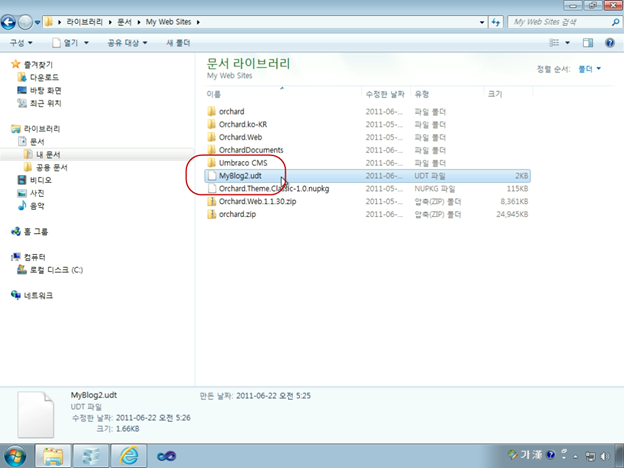Viewport: 624px width, 468px height.
Task: Open Help with the question mark icon
Action: click(x=610, y=43)
